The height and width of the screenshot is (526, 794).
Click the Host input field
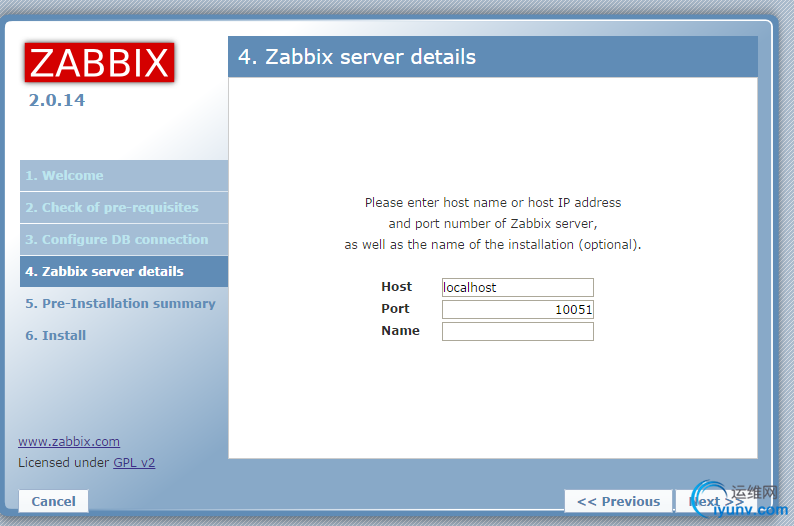pos(518,288)
